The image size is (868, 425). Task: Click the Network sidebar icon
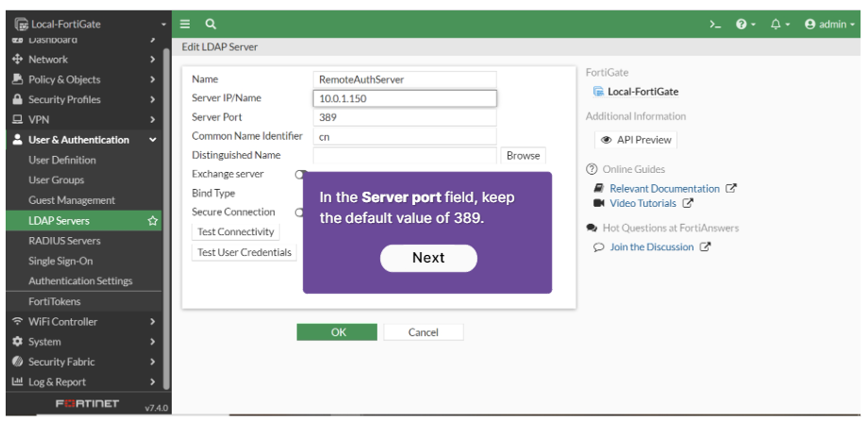[x=17, y=59]
